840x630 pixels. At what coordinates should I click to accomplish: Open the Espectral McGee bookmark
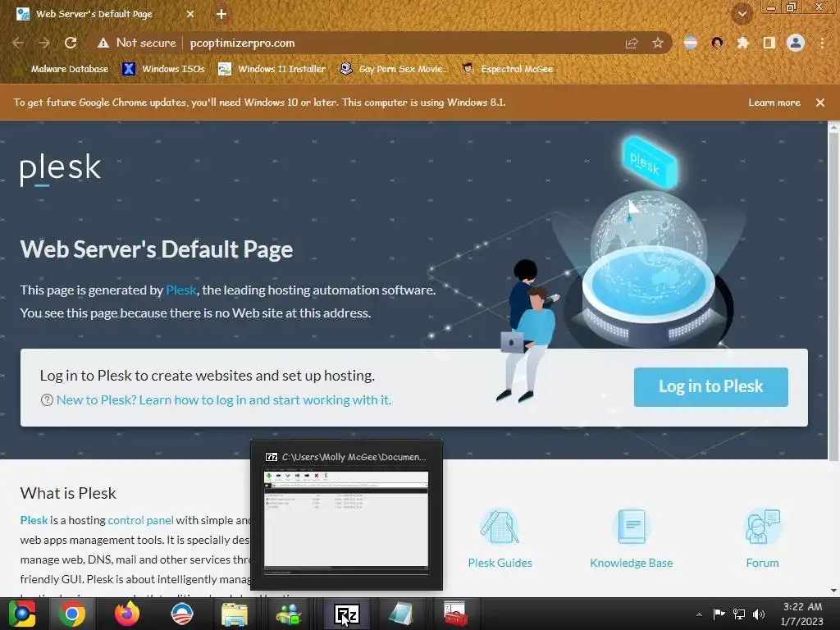pos(507,69)
